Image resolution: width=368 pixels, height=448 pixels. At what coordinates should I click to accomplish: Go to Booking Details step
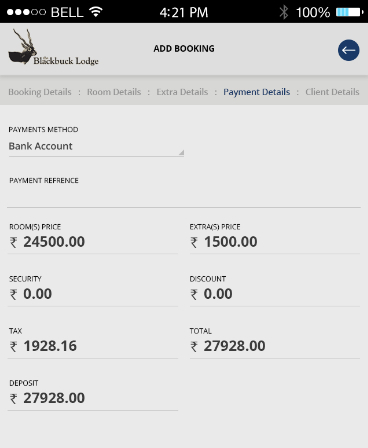pos(40,92)
